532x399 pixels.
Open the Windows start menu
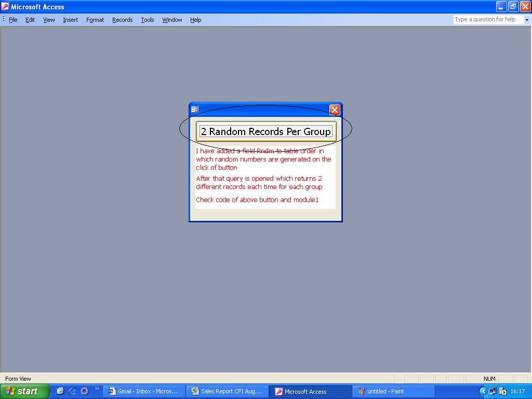tap(24, 391)
